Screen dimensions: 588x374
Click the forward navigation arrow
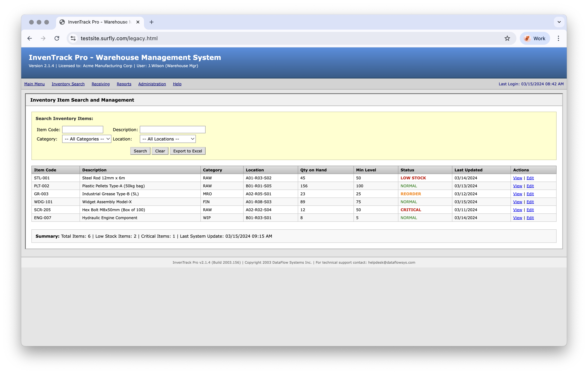43,38
